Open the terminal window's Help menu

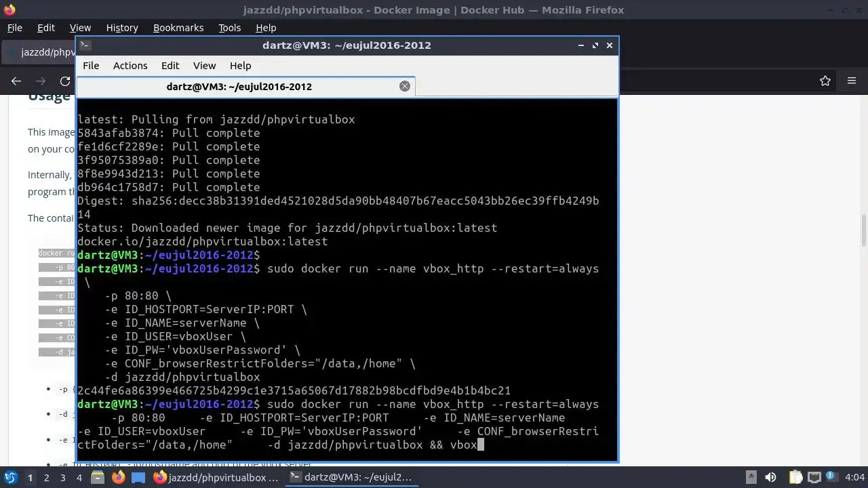[240, 66]
